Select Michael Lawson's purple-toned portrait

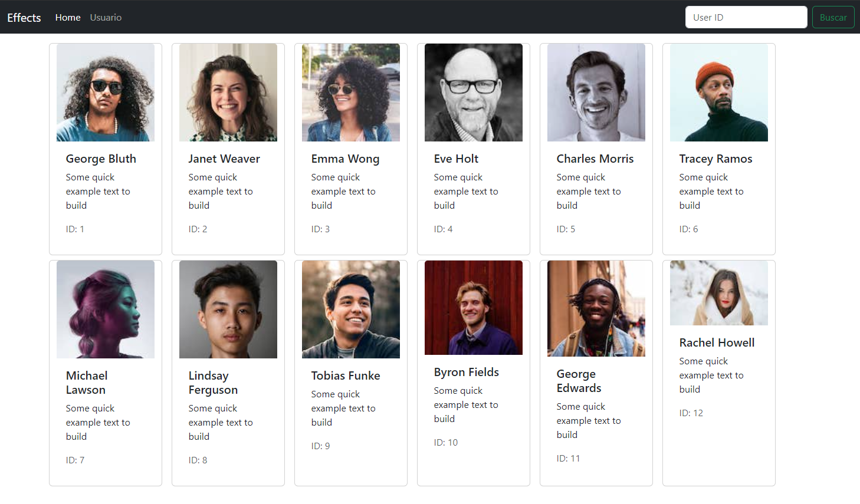click(106, 309)
